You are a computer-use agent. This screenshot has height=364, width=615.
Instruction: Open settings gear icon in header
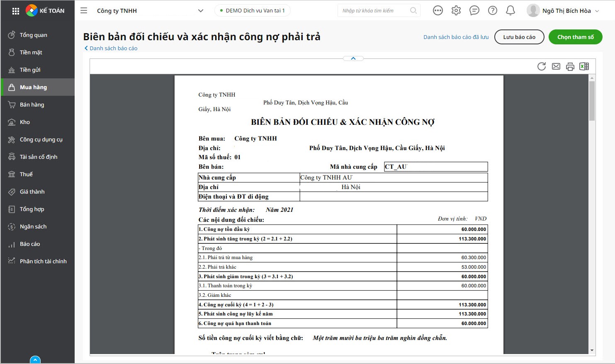tap(456, 10)
